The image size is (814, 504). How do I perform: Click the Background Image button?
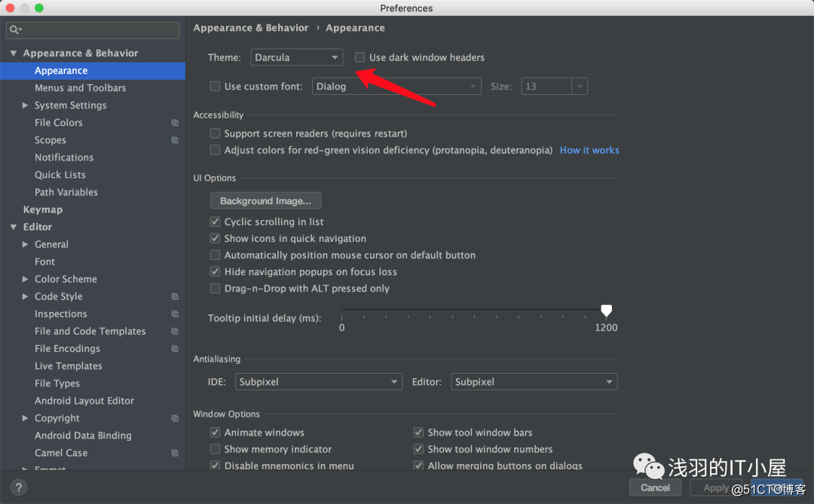(265, 200)
